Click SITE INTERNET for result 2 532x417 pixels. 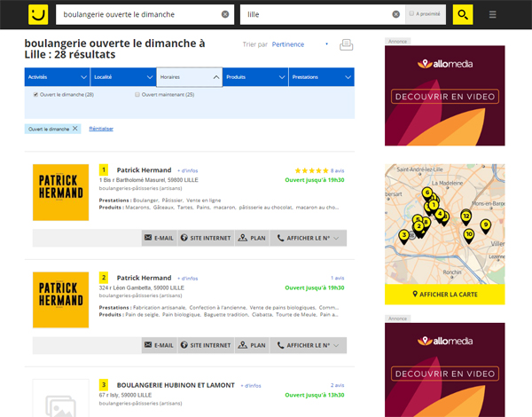click(x=206, y=345)
